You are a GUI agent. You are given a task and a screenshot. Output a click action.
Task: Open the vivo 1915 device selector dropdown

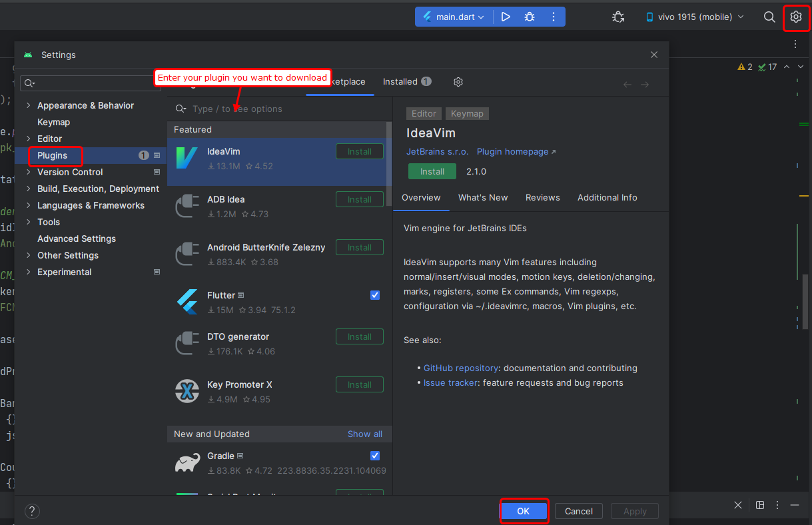pos(694,17)
